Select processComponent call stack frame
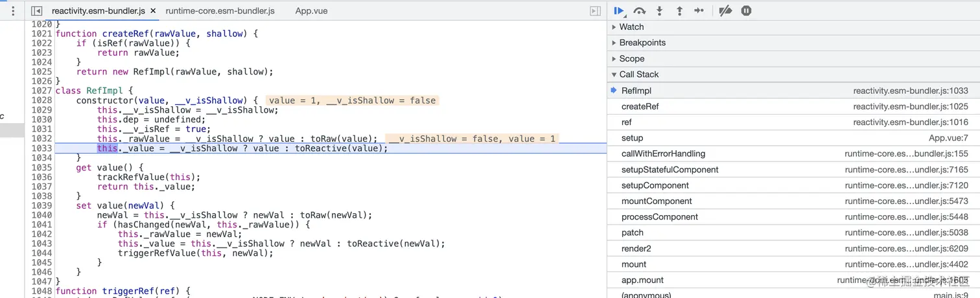The image size is (980, 298). pos(793,217)
